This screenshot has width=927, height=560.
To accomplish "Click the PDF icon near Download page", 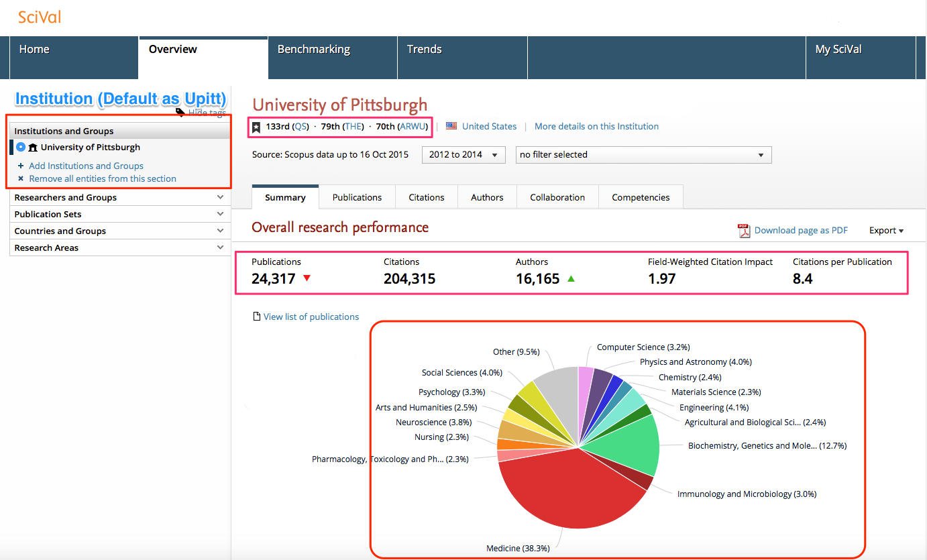I will 745,230.
